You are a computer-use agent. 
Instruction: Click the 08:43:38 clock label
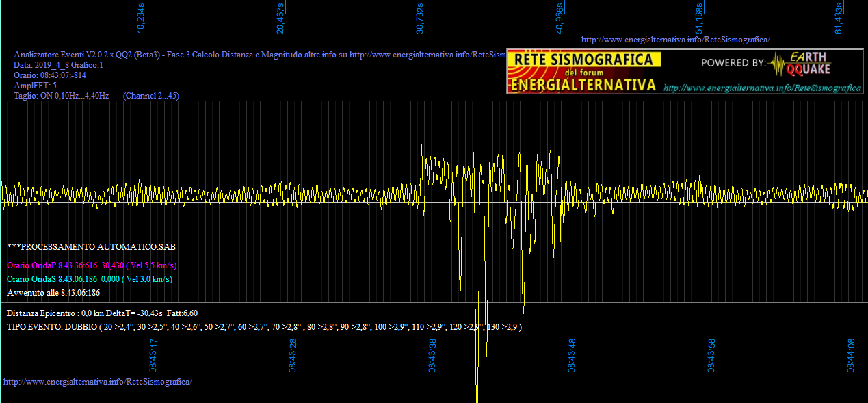(432, 355)
